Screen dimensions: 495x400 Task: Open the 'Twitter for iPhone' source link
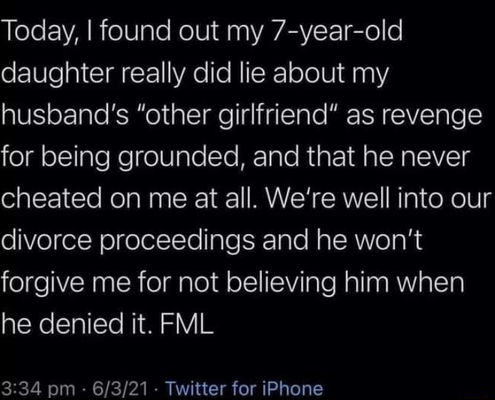click(244, 388)
